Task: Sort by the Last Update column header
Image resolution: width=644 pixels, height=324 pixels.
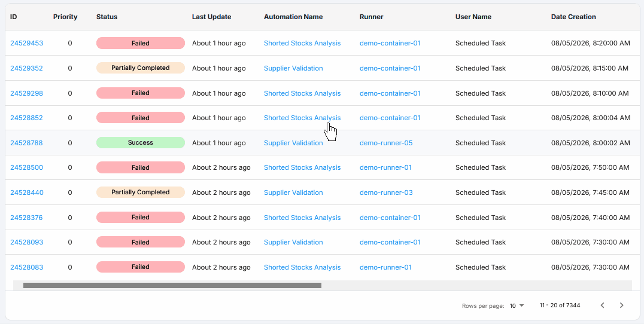Action: (x=211, y=17)
